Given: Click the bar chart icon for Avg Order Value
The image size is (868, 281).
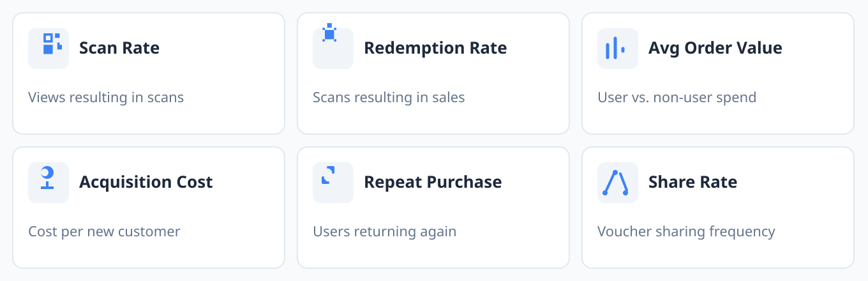Looking at the screenshot, I should [617, 49].
